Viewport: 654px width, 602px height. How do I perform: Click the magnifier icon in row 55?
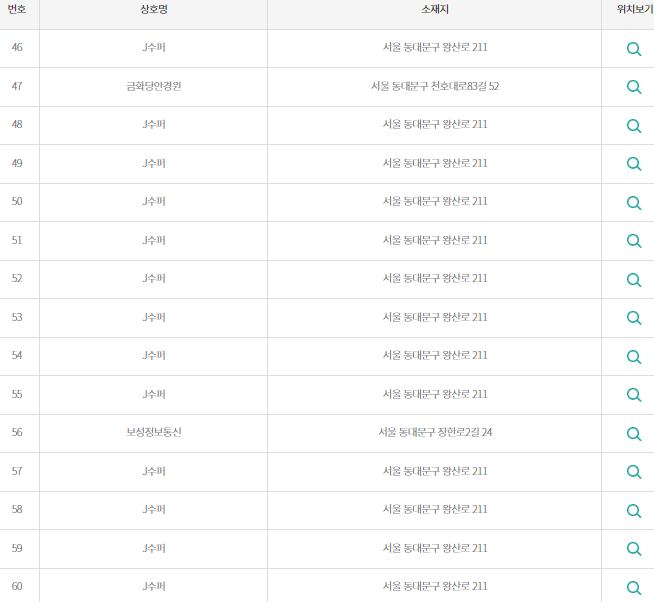point(634,395)
